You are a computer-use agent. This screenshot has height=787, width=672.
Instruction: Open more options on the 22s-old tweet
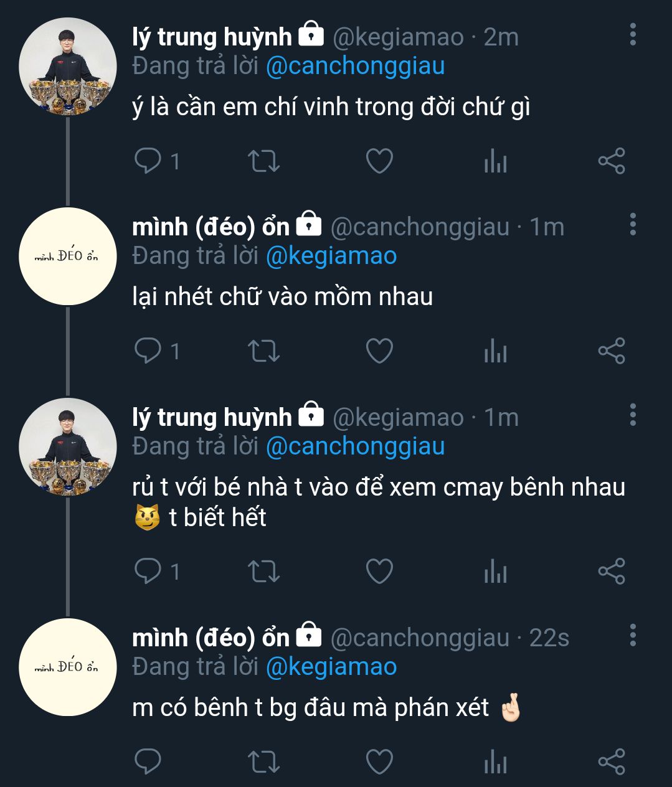coord(633,635)
